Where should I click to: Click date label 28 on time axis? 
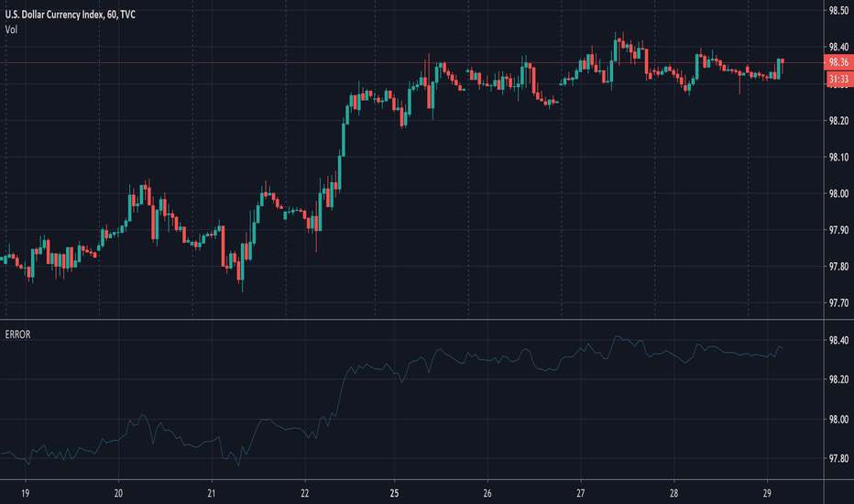coord(673,494)
